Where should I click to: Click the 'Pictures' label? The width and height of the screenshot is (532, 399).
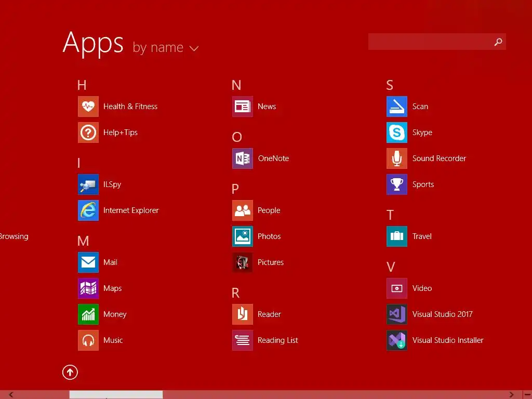click(x=270, y=262)
